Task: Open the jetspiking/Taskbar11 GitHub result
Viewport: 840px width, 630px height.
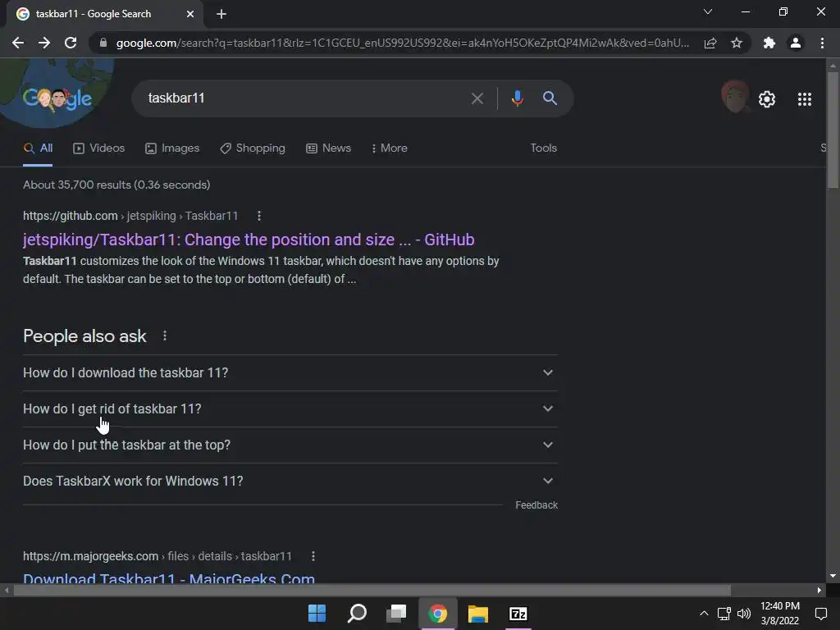Action: click(x=249, y=240)
